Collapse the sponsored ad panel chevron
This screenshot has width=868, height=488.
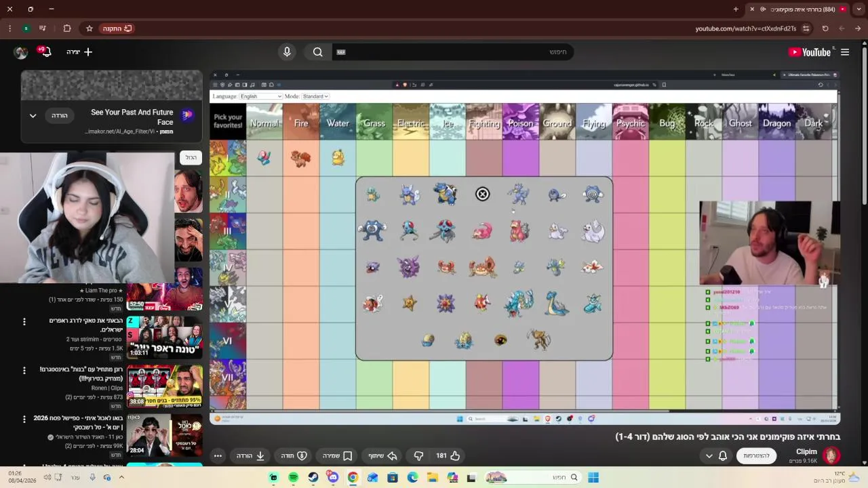pyautogui.click(x=33, y=116)
